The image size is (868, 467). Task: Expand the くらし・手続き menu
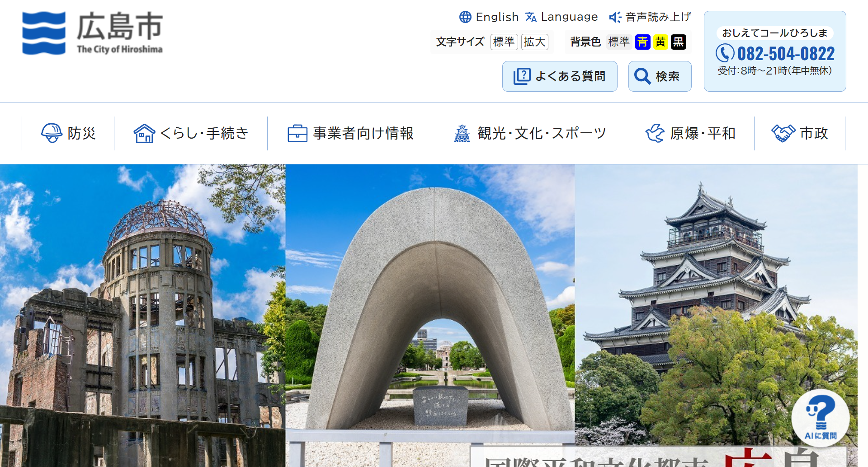click(x=191, y=133)
